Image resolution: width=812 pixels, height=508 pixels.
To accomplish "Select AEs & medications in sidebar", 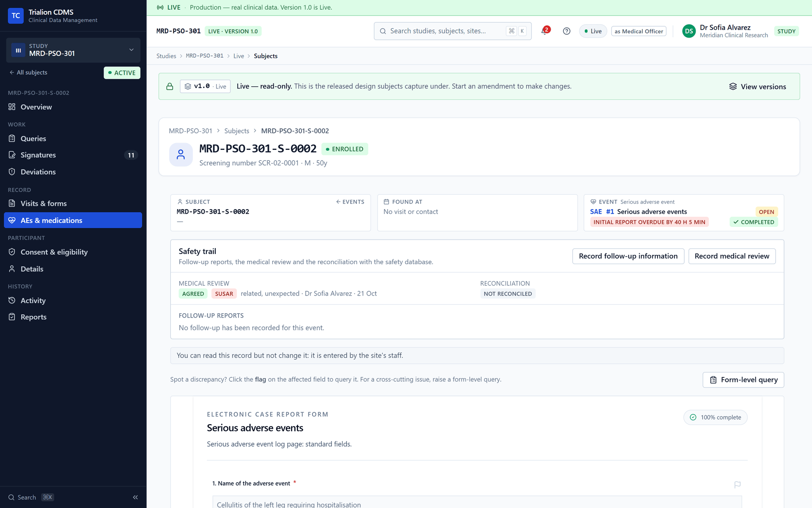I will click(x=73, y=220).
